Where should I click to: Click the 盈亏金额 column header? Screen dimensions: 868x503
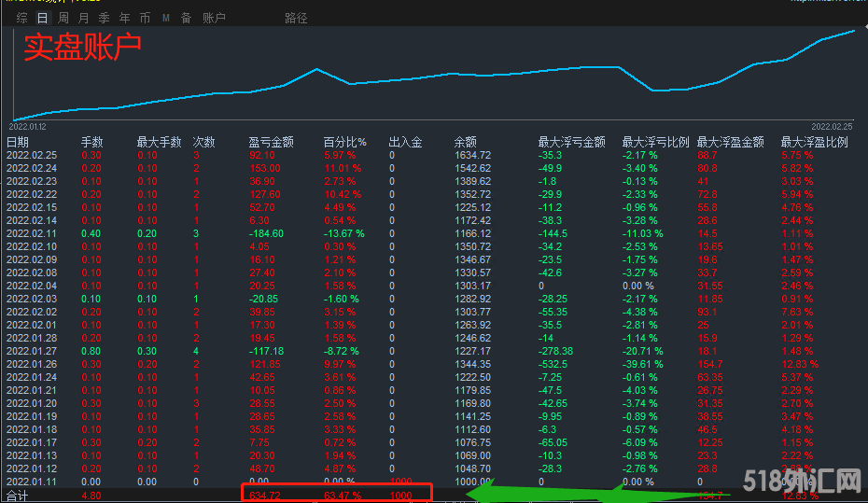pos(271,143)
